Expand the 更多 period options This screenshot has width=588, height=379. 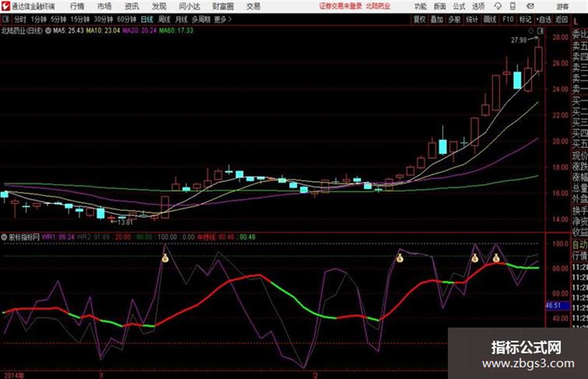223,19
